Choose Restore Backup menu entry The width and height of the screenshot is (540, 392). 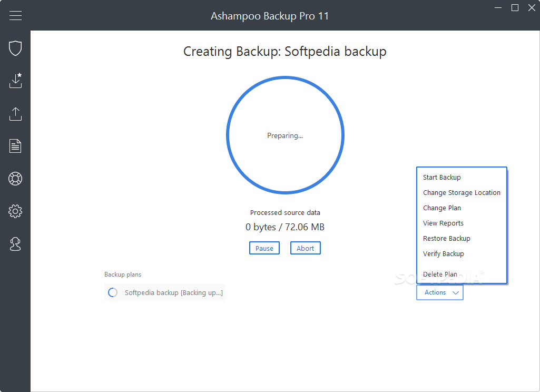[446, 238]
